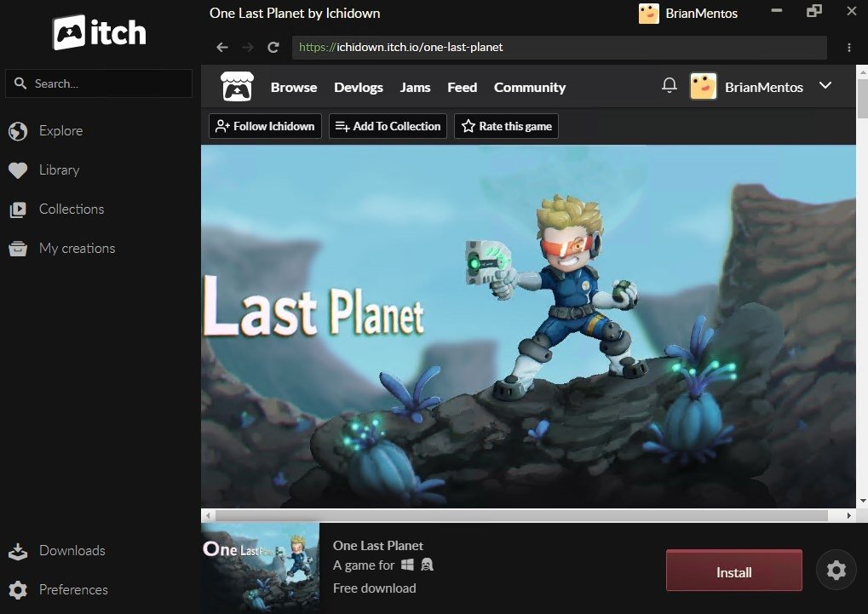Click the Collections video-library icon
Viewport: 868px width, 614px height.
(x=18, y=209)
